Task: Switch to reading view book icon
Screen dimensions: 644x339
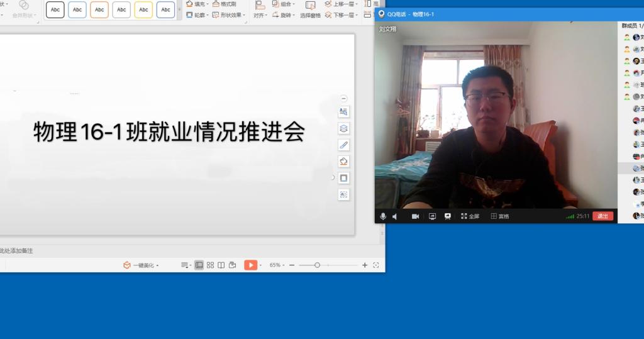Action: (x=221, y=265)
